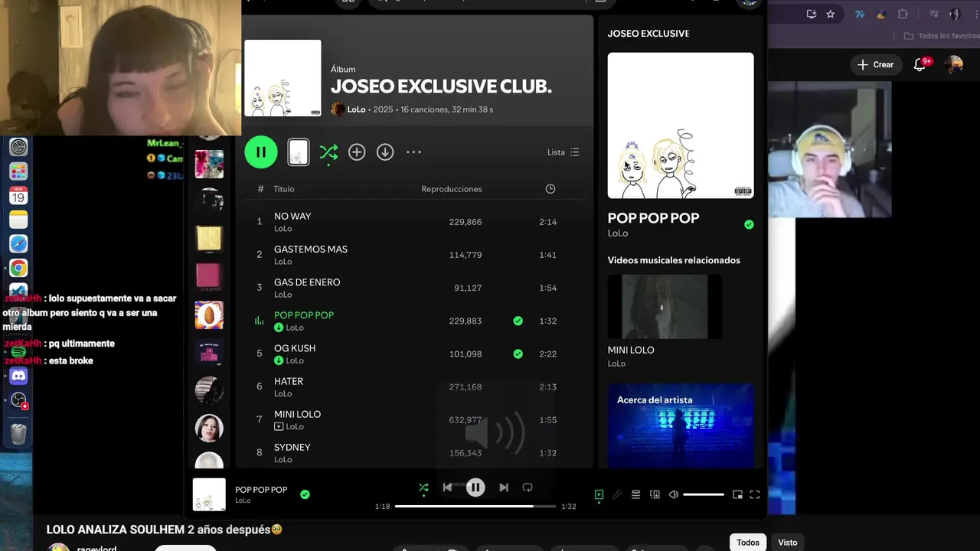Add album to library with plus icon
This screenshot has width=980, height=551.
click(357, 152)
